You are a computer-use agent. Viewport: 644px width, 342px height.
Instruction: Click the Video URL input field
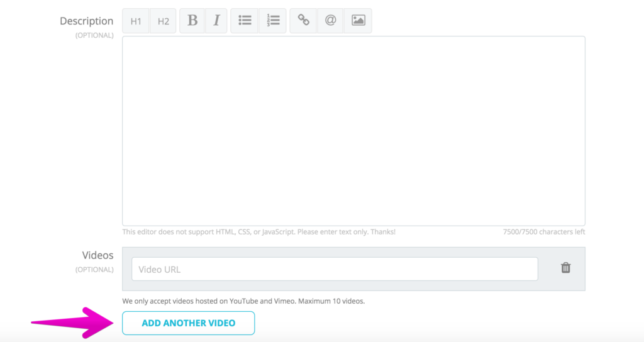tap(335, 269)
